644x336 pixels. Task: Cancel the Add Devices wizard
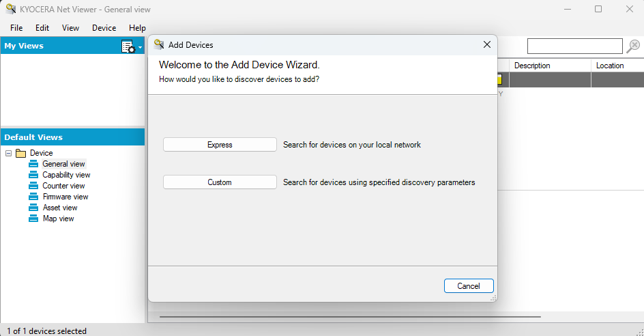(469, 286)
